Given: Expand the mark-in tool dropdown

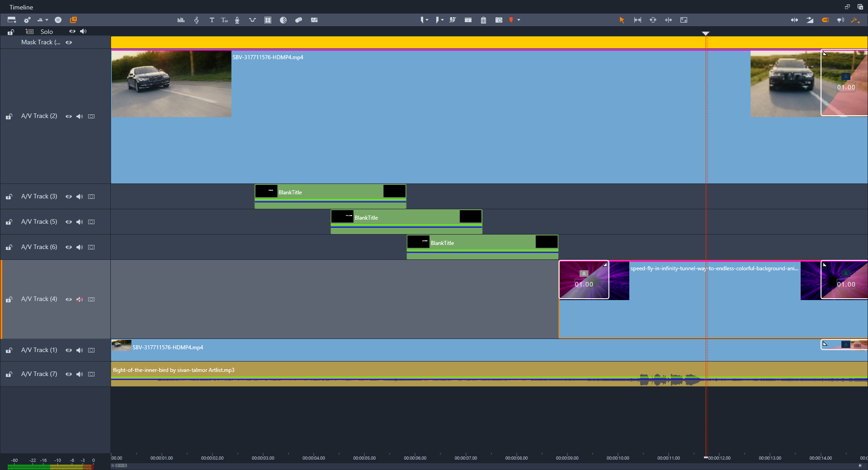Looking at the screenshot, I should click(x=427, y=20).
